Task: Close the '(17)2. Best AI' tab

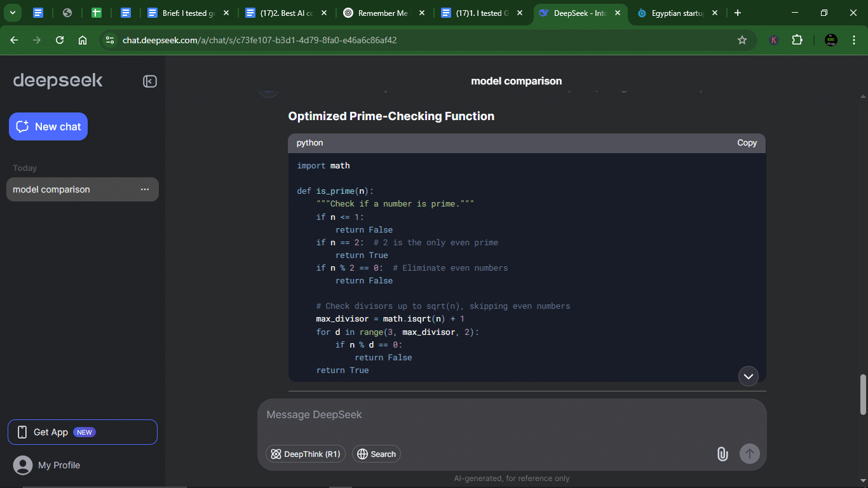Action: click(x=324, y=13)
